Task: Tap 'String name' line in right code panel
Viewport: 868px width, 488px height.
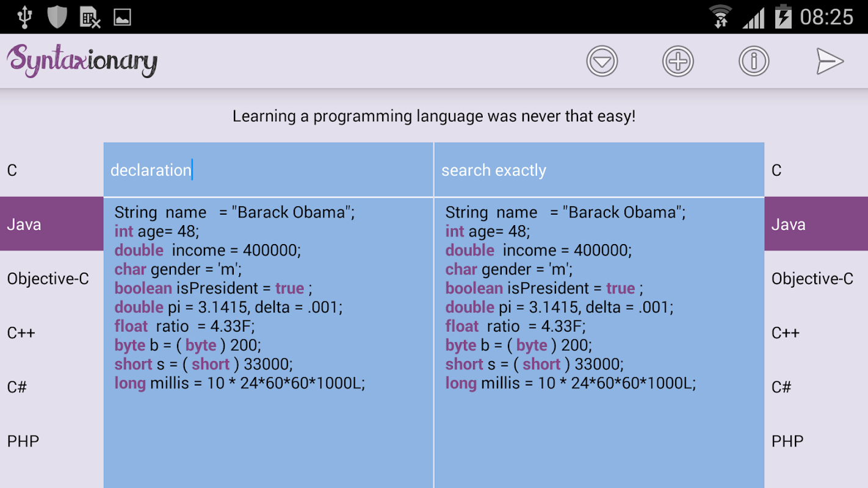Action: [565, 212]
